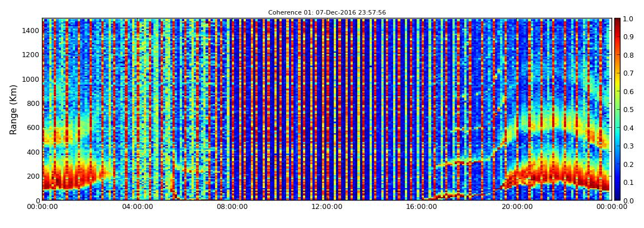Screen dimensions: 644x228
Task: Click the colorbar 0.5 value label
Action: tap(629, 110)
